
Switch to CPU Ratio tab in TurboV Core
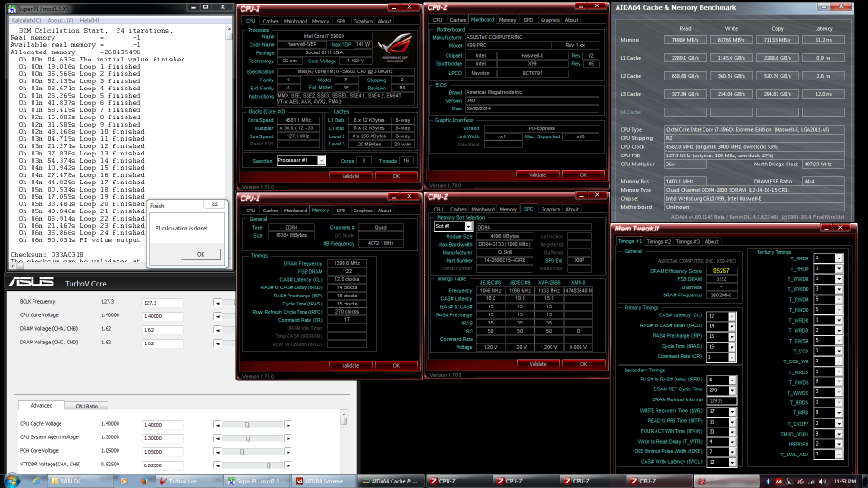[x=87, y=406]
